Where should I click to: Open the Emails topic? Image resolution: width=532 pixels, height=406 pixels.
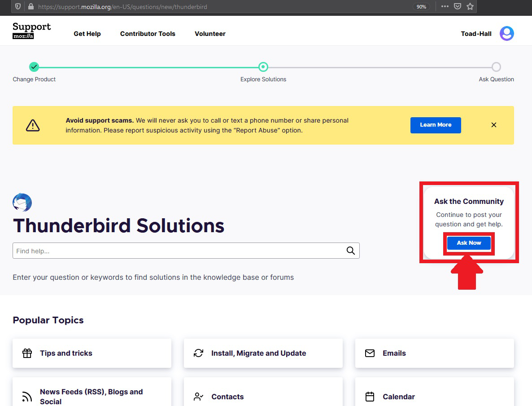434,353
